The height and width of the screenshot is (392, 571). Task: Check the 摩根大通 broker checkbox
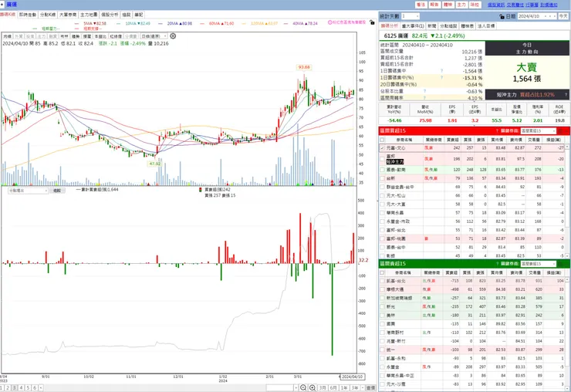coord(382,289)
